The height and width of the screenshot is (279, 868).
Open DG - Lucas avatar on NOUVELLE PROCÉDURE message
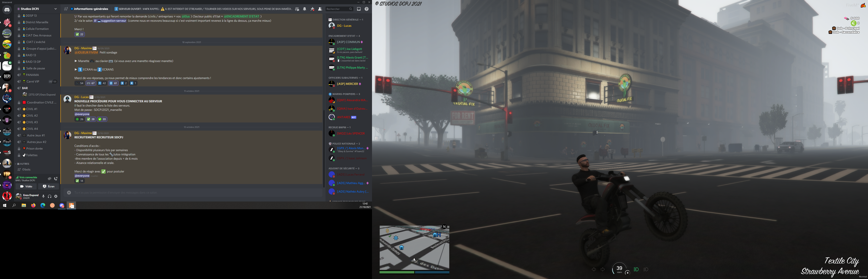(x=67, y=99)
